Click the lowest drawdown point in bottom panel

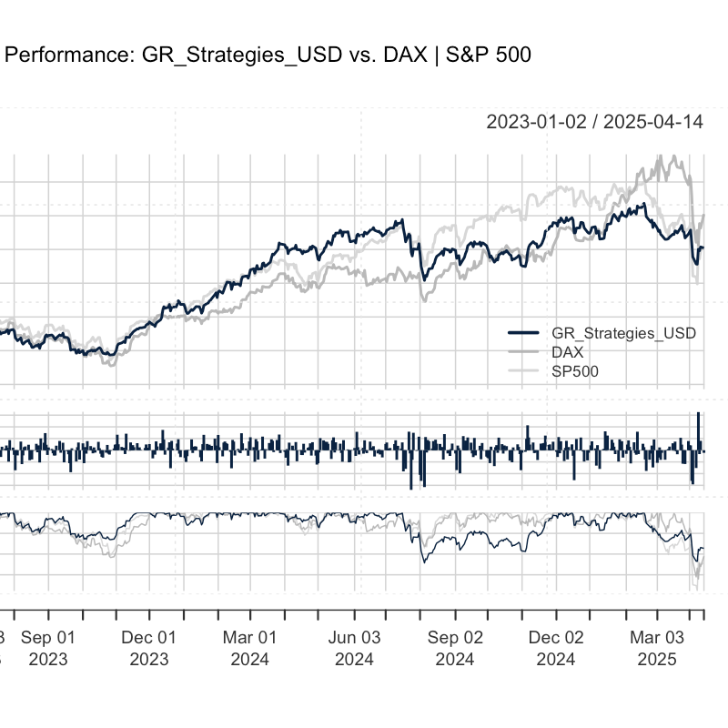click(x=694, y=584)
